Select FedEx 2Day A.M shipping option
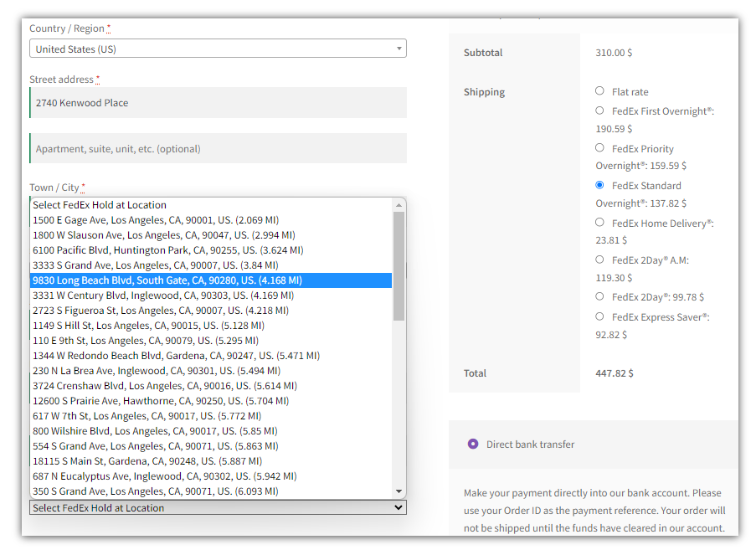The height and width of the screenshot is (550, 756). 599,260
